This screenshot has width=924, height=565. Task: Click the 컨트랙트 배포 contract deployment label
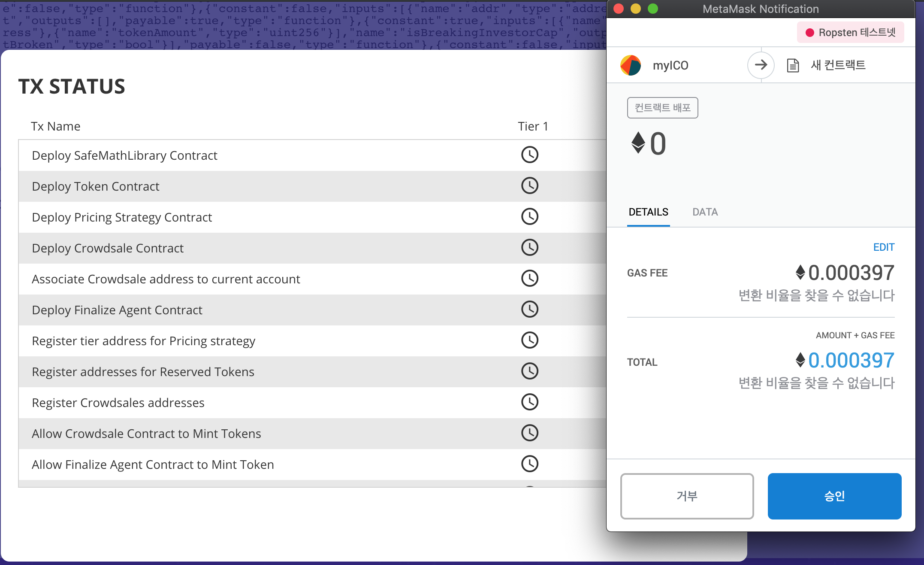coord(662,108)
